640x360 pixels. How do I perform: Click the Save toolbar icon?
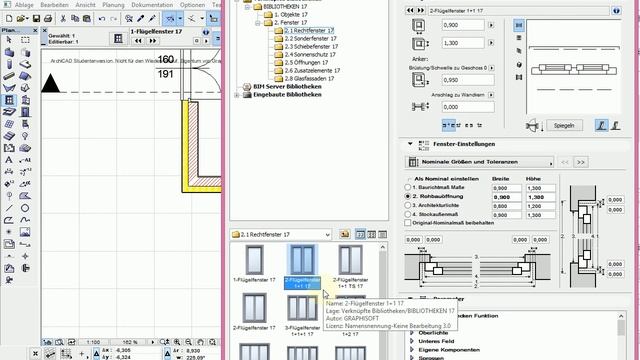[36, 18]
